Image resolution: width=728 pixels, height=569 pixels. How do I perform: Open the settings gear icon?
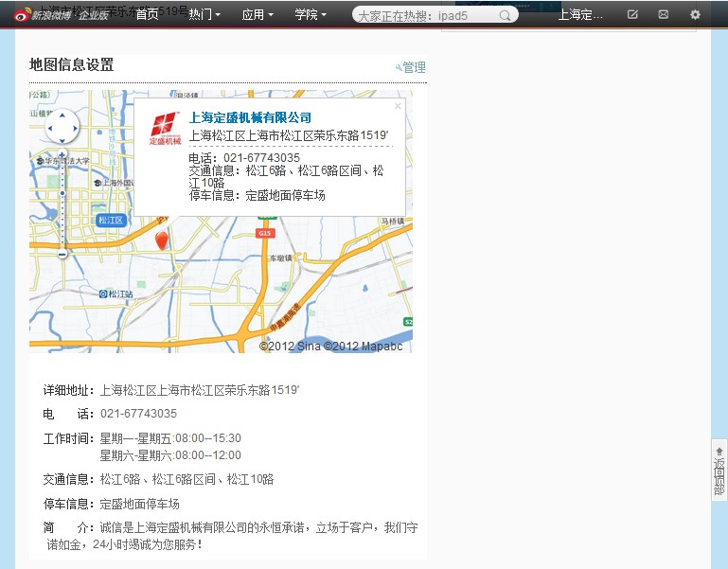pos(695,14)
